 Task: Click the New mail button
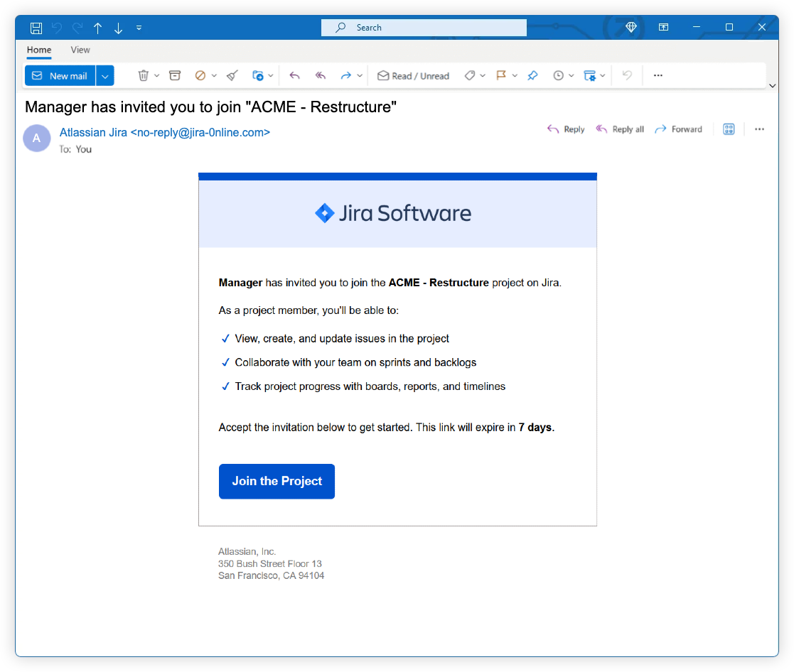[60, 76]
